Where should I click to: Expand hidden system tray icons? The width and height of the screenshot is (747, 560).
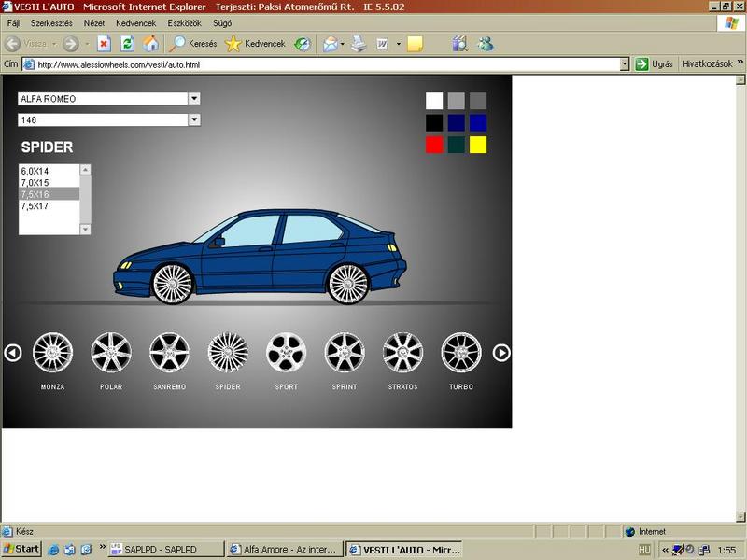[x=665, y=550]
